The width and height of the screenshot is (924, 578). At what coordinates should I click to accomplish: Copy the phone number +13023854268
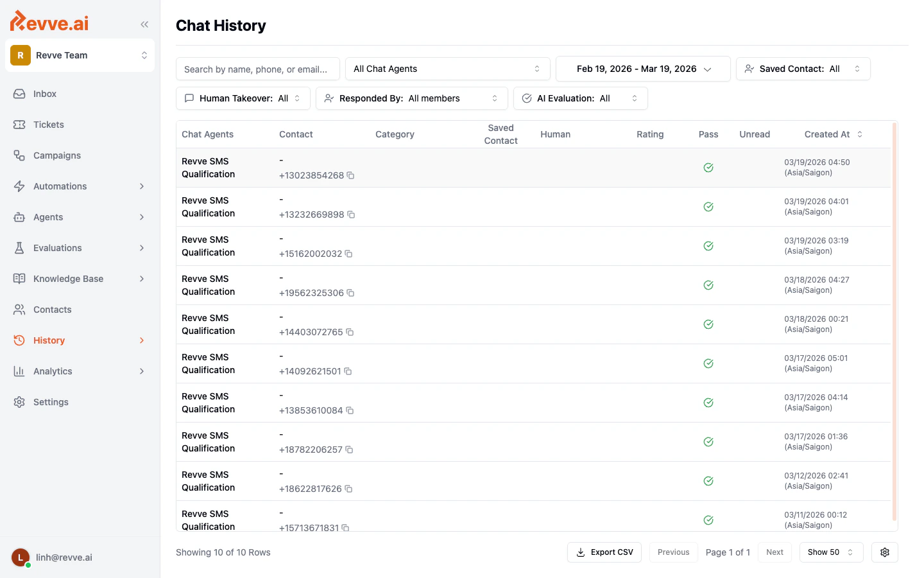pyautogui.click(x=351, y=175)
